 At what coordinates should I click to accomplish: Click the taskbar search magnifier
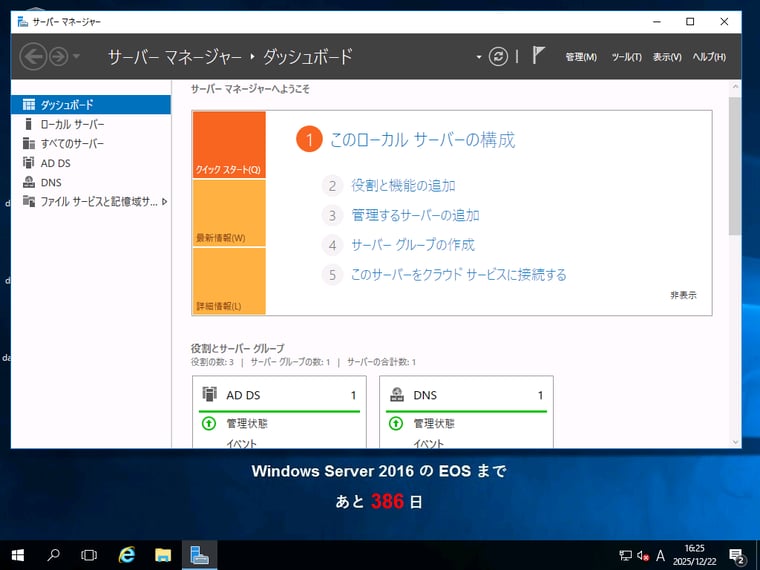click(x=53, y=555)
